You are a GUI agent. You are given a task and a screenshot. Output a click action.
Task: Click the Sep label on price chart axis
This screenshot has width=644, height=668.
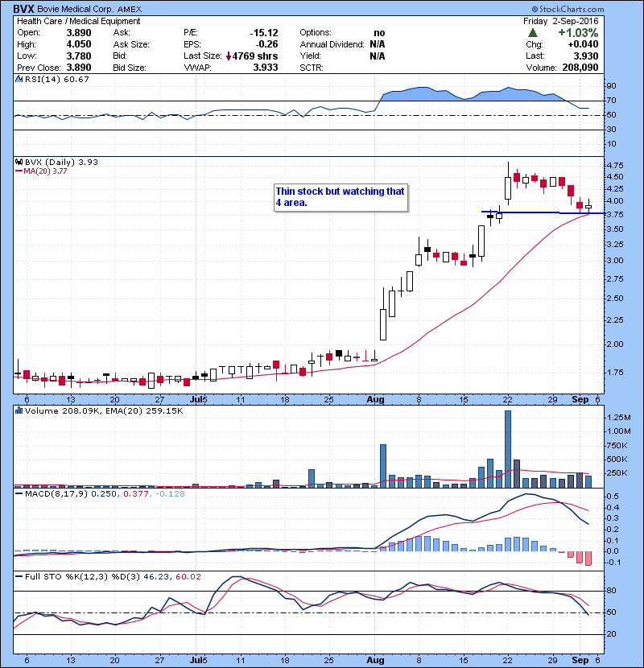tap(580, 399)
